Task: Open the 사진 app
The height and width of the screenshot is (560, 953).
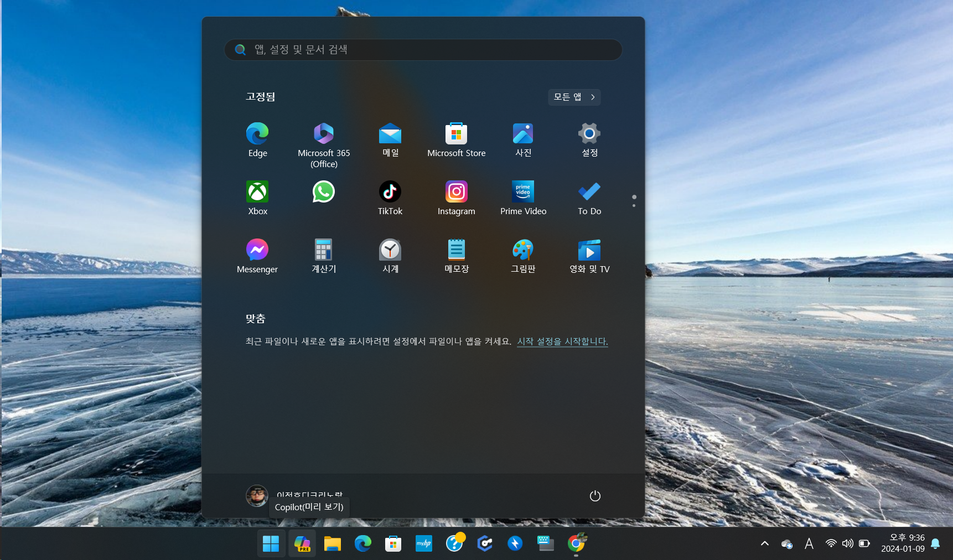Action: click(x=523, y=141)
